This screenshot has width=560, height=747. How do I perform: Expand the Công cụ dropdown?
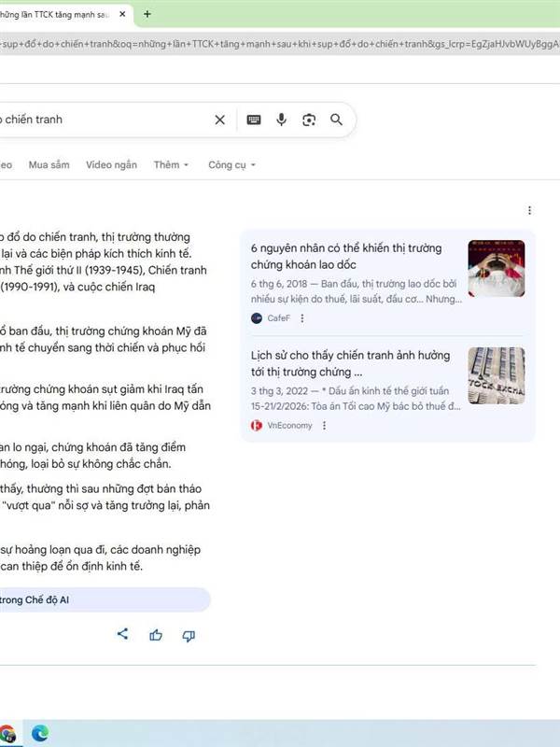click(231, 165)
